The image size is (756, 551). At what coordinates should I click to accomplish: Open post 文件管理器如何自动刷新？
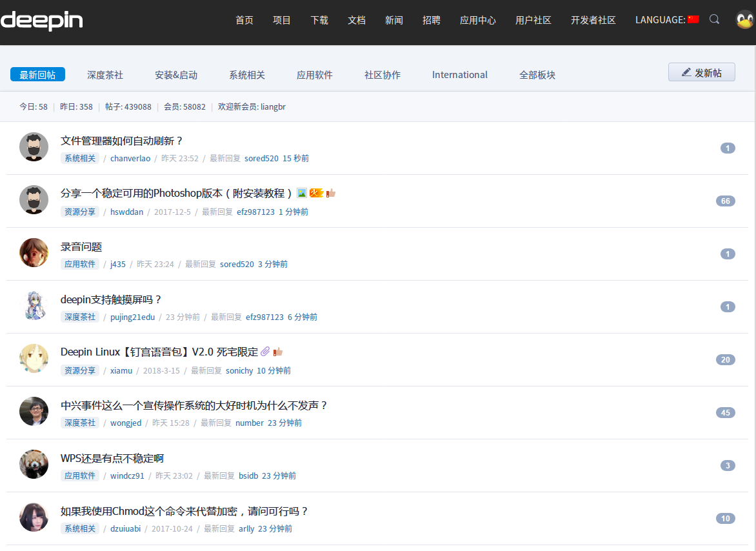pyautogui.click(x=121, y=141)
